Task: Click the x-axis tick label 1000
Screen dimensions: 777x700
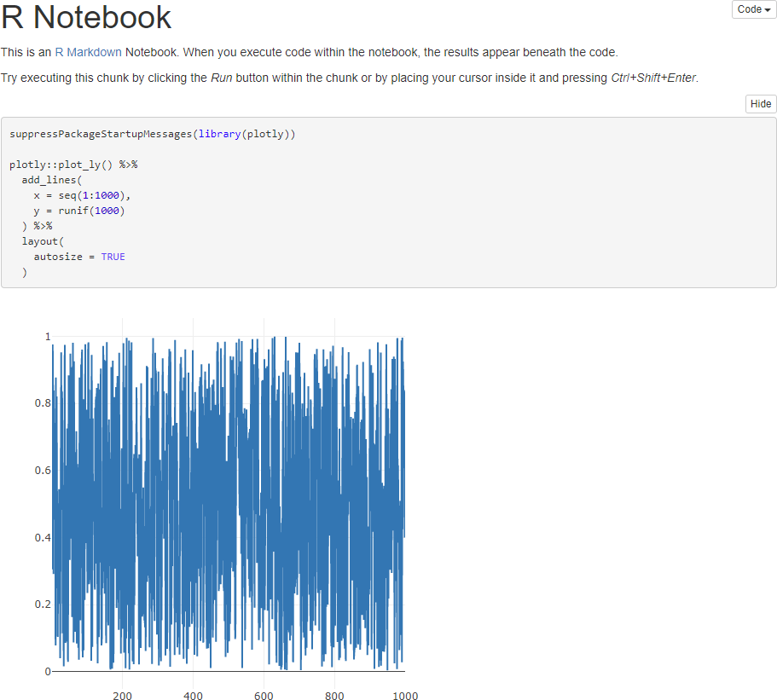Action: coord(404,696)
